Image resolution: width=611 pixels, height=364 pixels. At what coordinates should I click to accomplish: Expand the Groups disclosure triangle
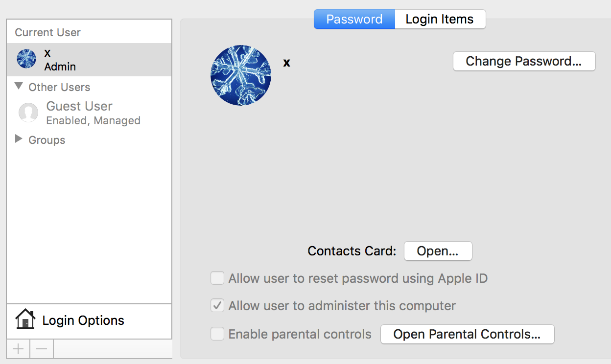[19, 139]
